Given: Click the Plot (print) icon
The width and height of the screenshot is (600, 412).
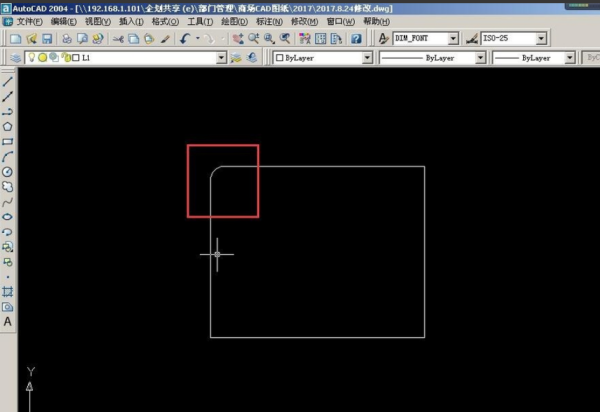Looking at the screenshot, I should point(67,38).
